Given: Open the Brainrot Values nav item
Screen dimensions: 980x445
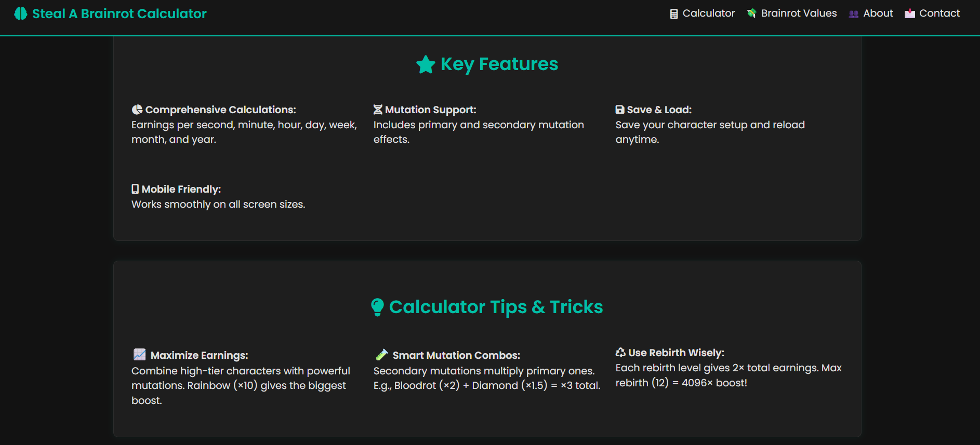Looking at the screenshot, I should pyautogui.click(x=792, y=14).
